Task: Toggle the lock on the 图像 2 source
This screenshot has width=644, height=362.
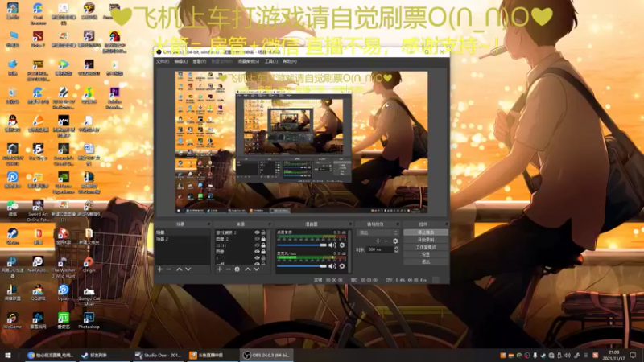Action: point(263,239)
